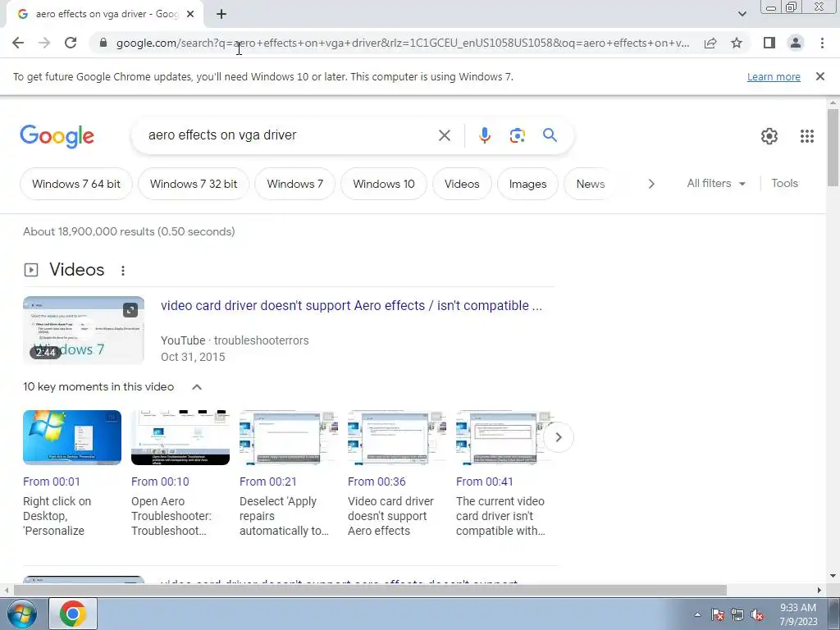This screenshot has height=630, width=840.
Task: Submit search with the magnifier icon
Action: (550, 135)
